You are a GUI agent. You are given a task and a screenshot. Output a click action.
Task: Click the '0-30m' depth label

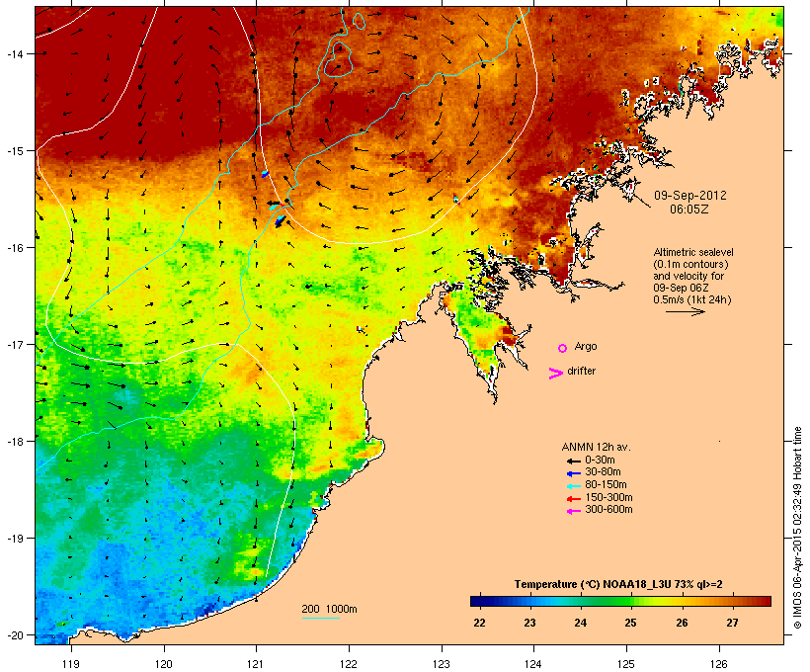[600, 461]
